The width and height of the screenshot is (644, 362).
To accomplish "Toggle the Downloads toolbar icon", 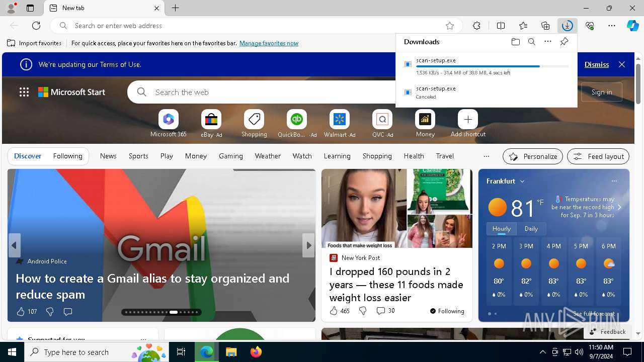I will pos(567,26).
